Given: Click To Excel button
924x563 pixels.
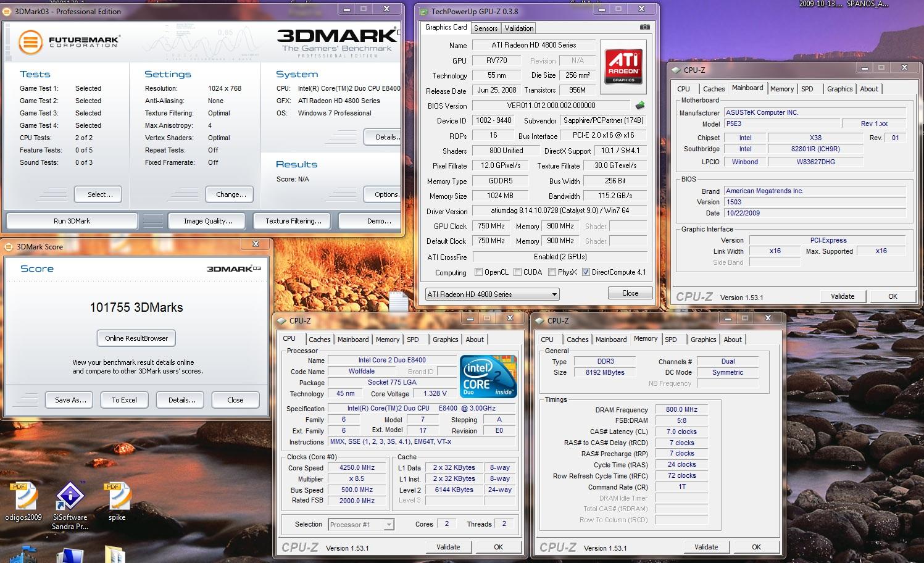Looking at the screenshot, I should pos(124,400).
